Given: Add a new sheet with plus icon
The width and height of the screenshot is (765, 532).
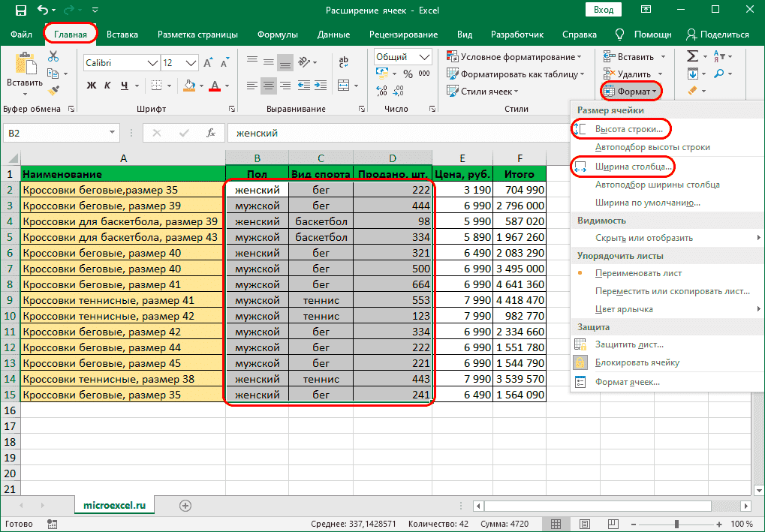Looking at the screenshot, I should coord(185,505).
